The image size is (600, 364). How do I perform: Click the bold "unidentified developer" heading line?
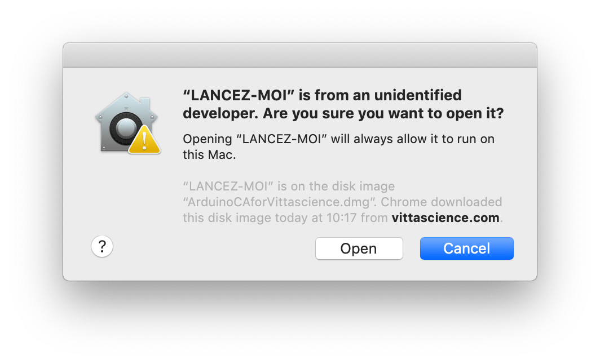tap(322, 95)
